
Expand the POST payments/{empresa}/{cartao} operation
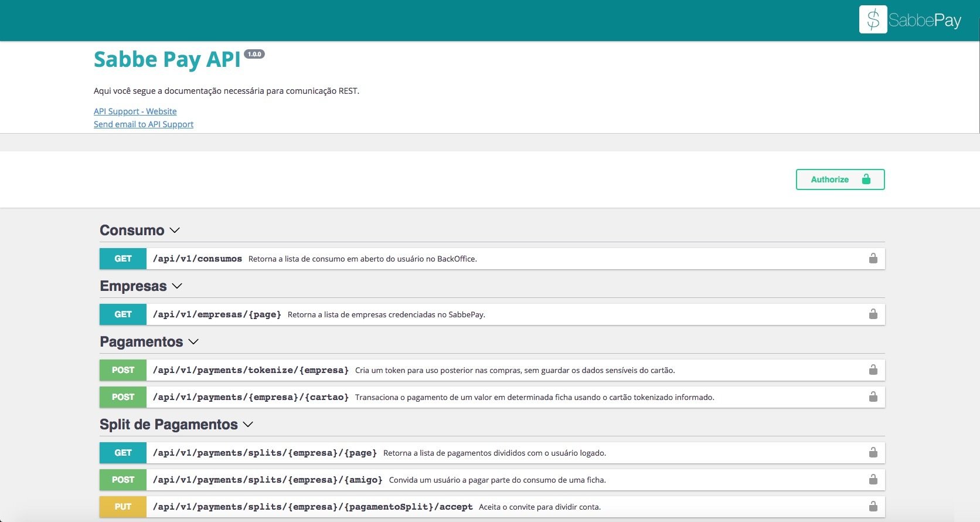(x=492, y=397)
